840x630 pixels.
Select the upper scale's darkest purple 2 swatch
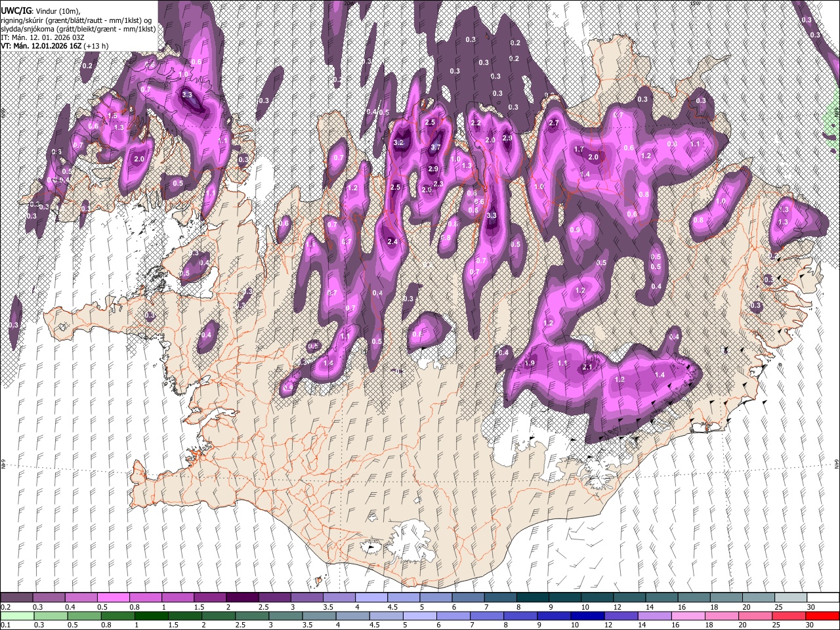click(x=241, y=598)
